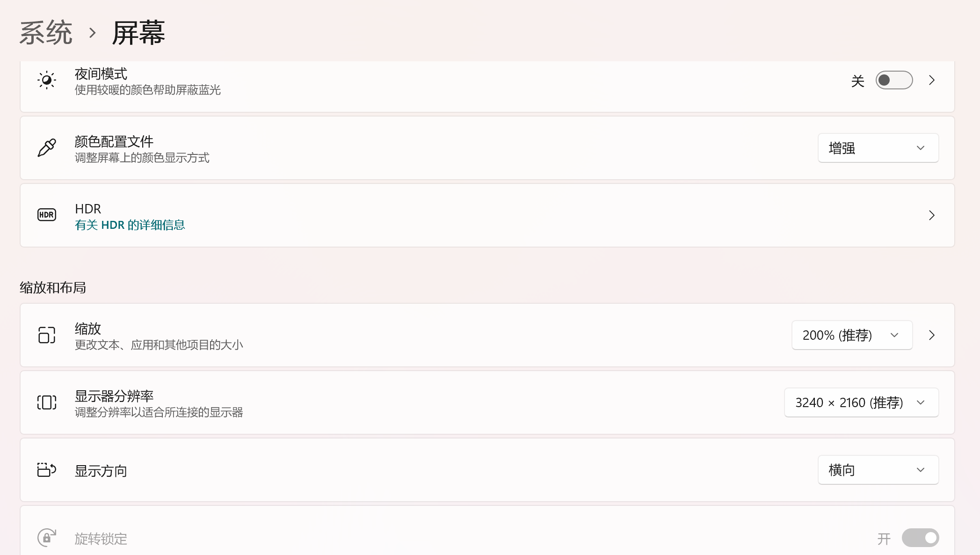Click the display resolution icon
The height and width of the screenshot is (555, 980).
tap(47, 402)
